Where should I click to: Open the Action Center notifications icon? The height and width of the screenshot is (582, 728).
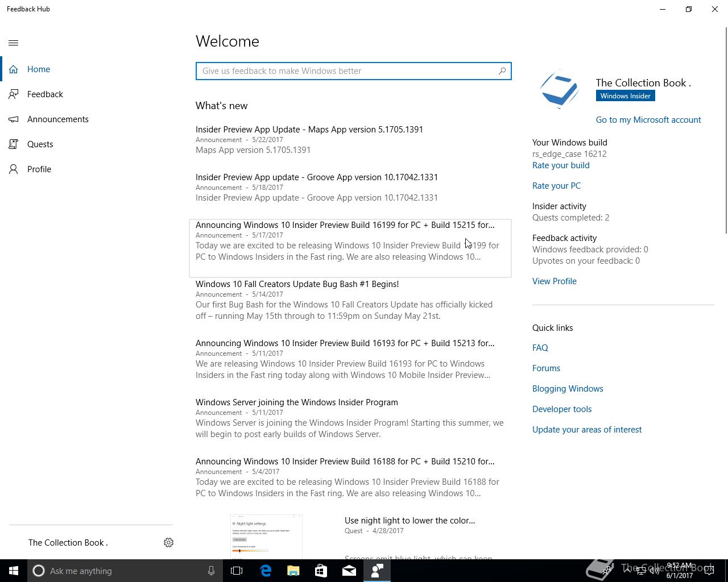709,571
